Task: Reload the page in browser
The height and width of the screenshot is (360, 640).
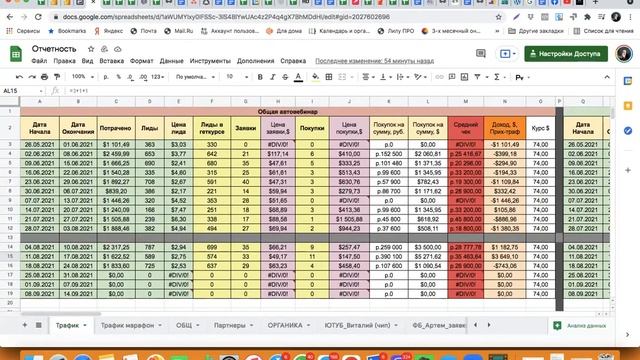Action: 38,17
